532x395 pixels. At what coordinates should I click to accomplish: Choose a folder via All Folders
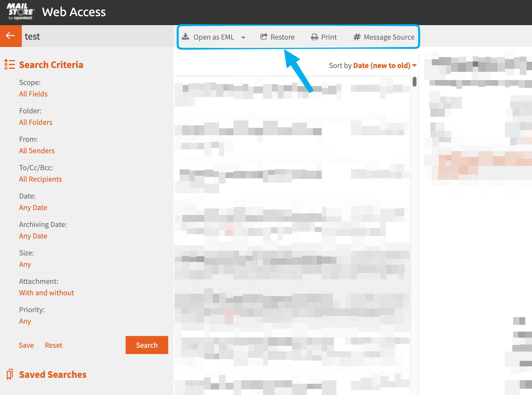[36, 122]
